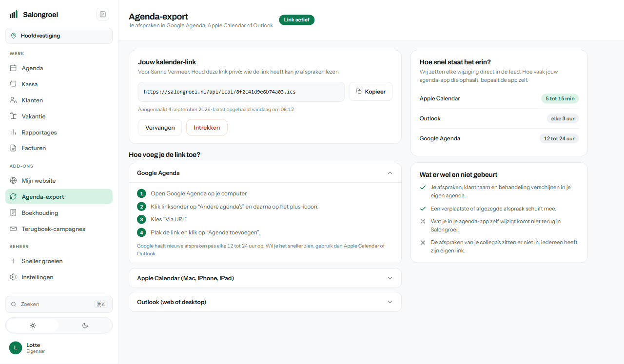Screen dimensions: 624x364
Task: Switch to dark theme via moon icon
Action: click(85, 326)
